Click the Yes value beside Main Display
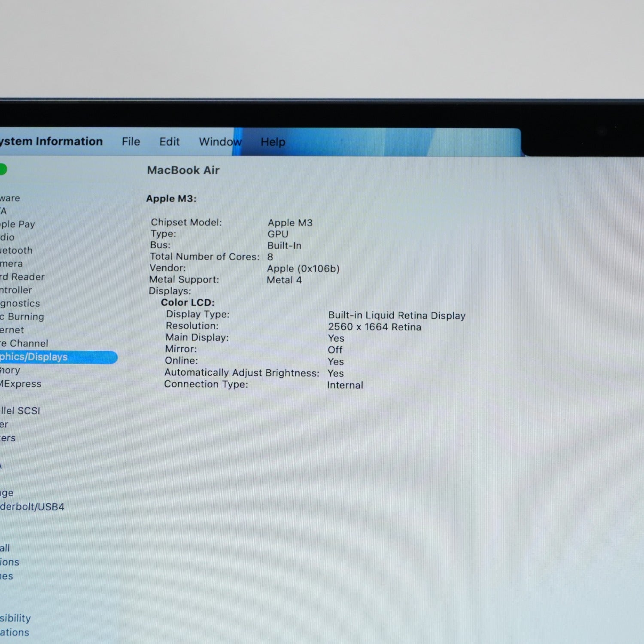Screen dimensions: 644x644 (x=336, y=339)
